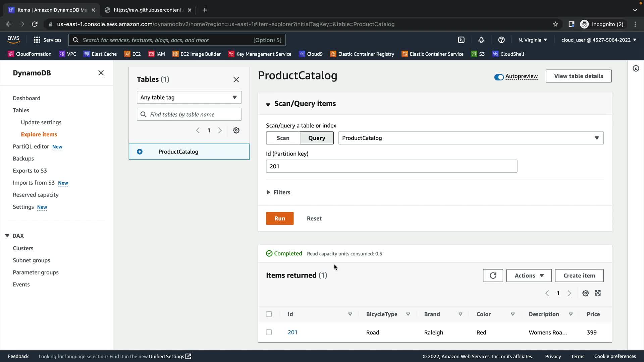Open the AWS help question mark icon
This screenshot has width=644, height=362.
[501, 40]
